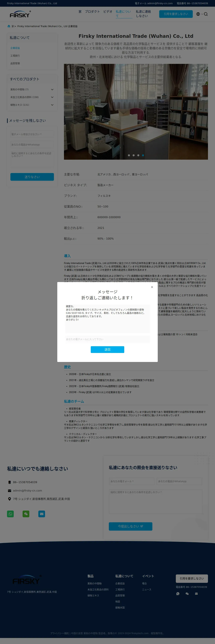Open footer link 植物エキス
This screenshot has width=215, height=644.
[93, 596]
